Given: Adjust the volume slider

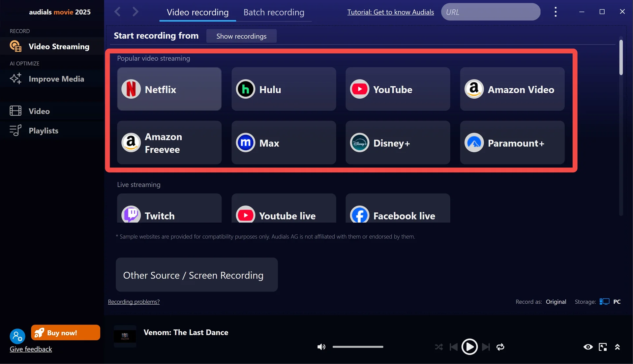Looking at the screenshot, I should pyautogui.click(x=358, y=347).
